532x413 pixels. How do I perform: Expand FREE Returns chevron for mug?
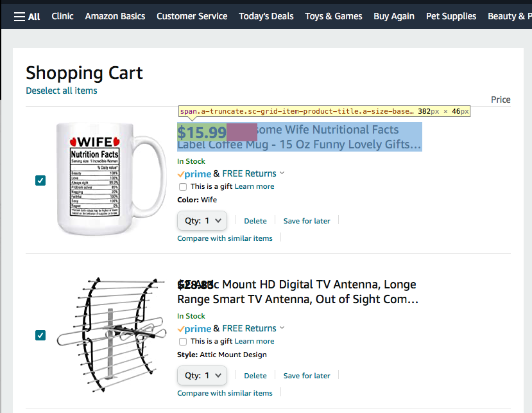tap(282, 173)
